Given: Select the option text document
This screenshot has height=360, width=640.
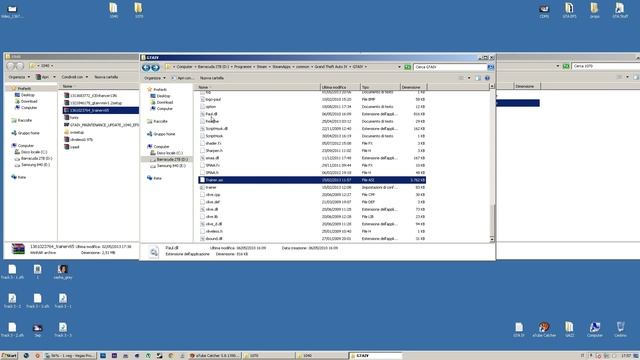Looking at the screenshot, I should coord(312,107).
